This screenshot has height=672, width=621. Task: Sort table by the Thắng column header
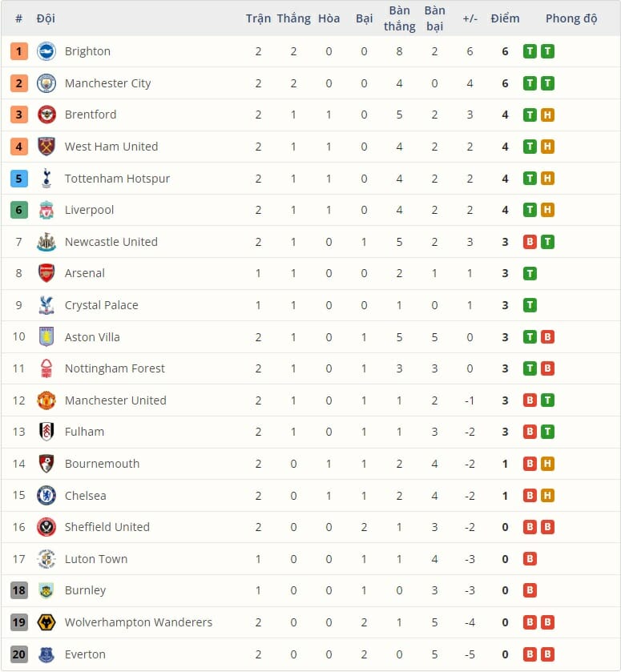click(x=293, y=18)
